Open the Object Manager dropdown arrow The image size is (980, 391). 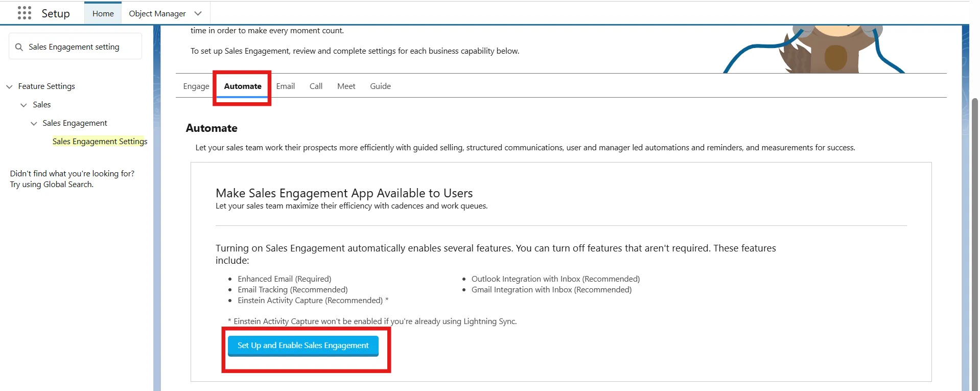tap(198, 14)
